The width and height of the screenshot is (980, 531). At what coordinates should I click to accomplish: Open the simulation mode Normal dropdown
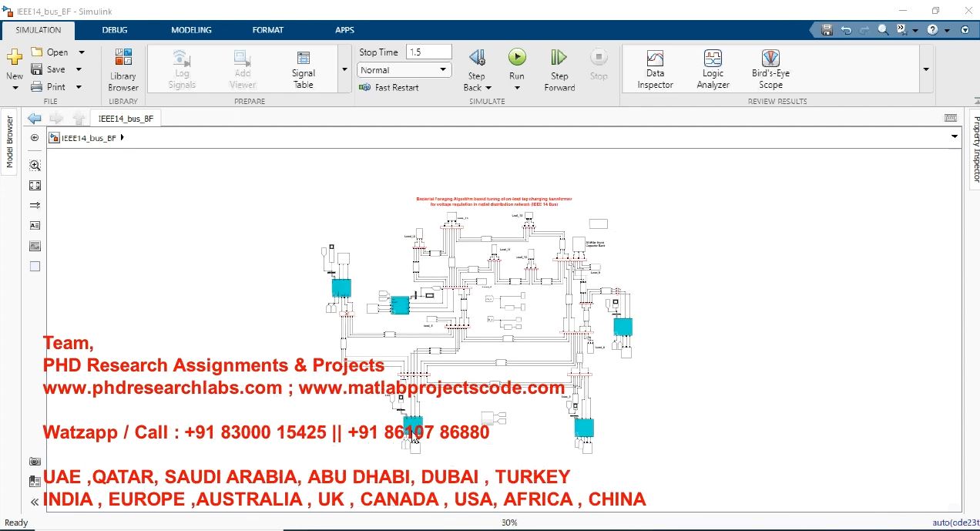pos(404,70)
